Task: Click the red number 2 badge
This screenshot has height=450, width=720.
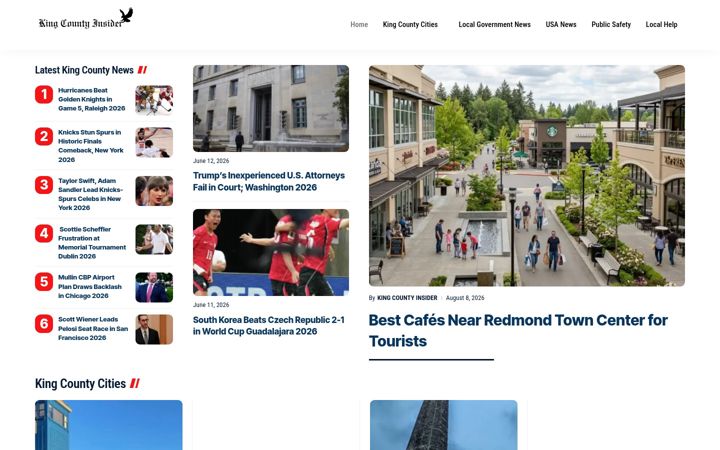Action: [44, 136]
